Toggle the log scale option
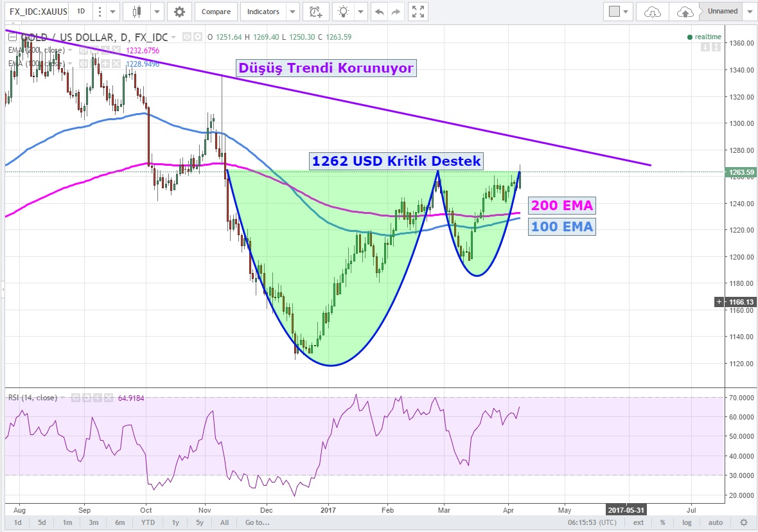The height and width of the screenshot is (532, 758). coord(687,522)
